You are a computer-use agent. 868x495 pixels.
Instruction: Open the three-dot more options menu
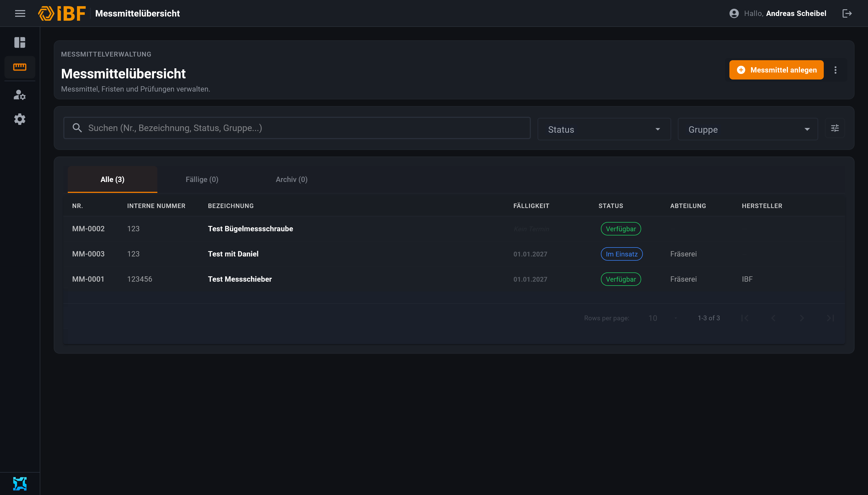(835, 70)
